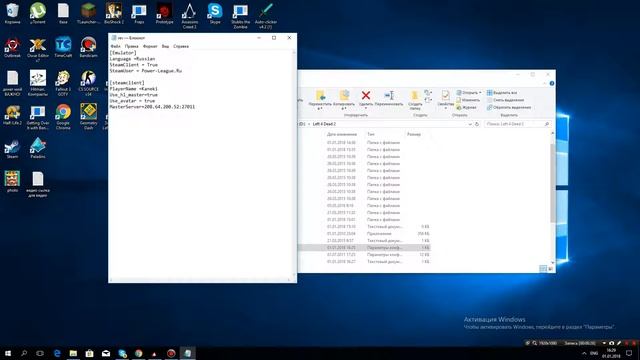Select the CS Source v34 desktop icon

pyautogui.click(x=88, y=83)
